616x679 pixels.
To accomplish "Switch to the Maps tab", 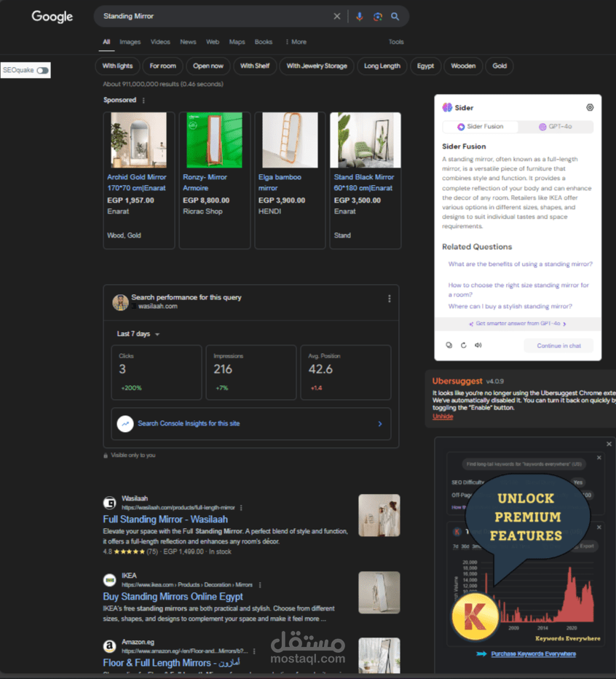I will click(x=237, y=42).
